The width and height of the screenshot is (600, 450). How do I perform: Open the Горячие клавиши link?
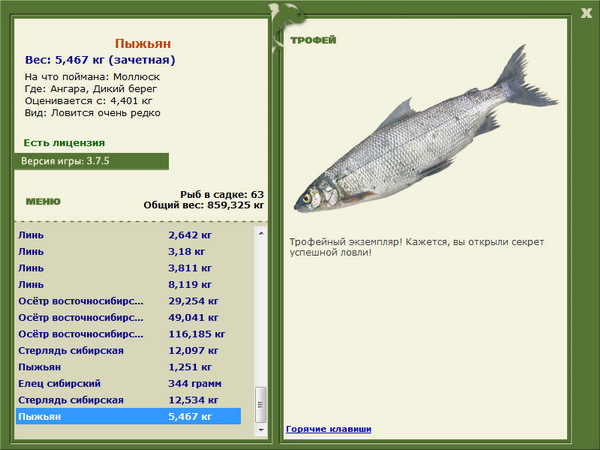coord(329,429)
